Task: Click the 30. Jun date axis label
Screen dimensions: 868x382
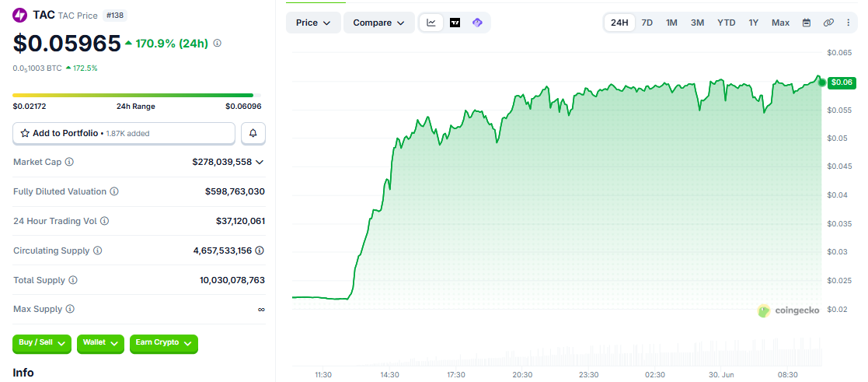Action: click(x=721, y=375)
